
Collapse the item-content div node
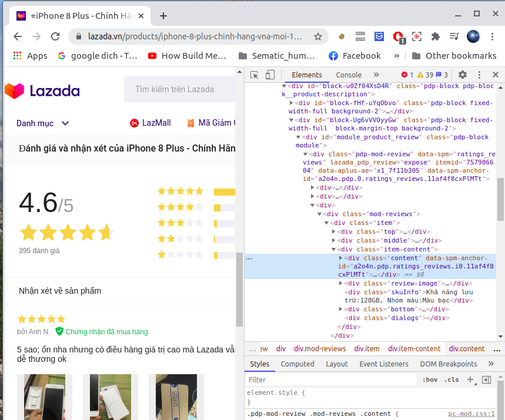point(334,249)
